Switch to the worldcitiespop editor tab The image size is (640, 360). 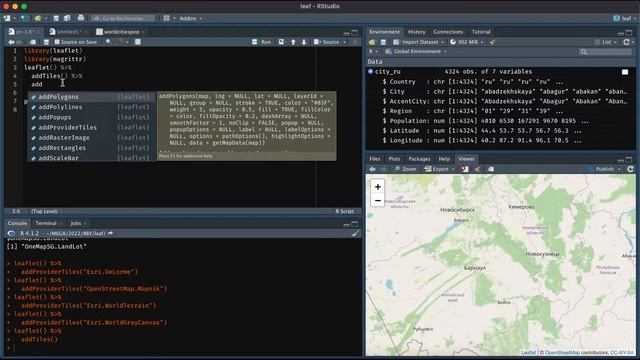click(121, 32)
